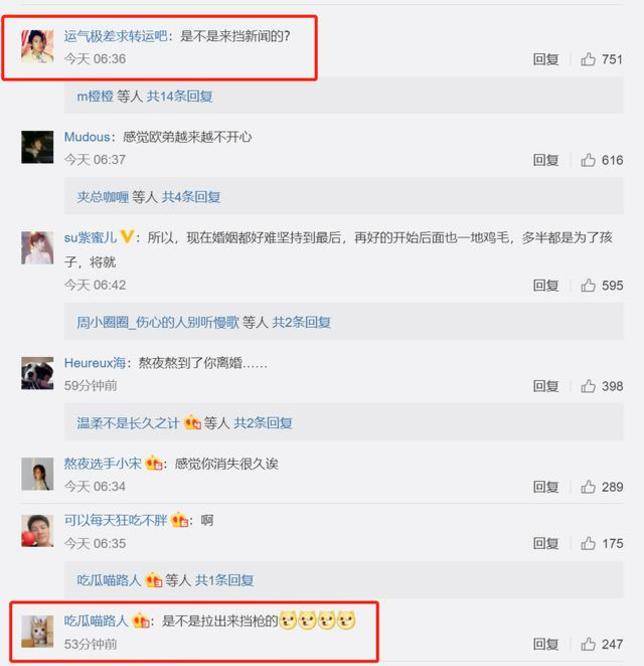Image resolution: width=644 pixels, height=666 pixels.
Task: Like the comment with 751 likes
Action: (x=588, y=59)
